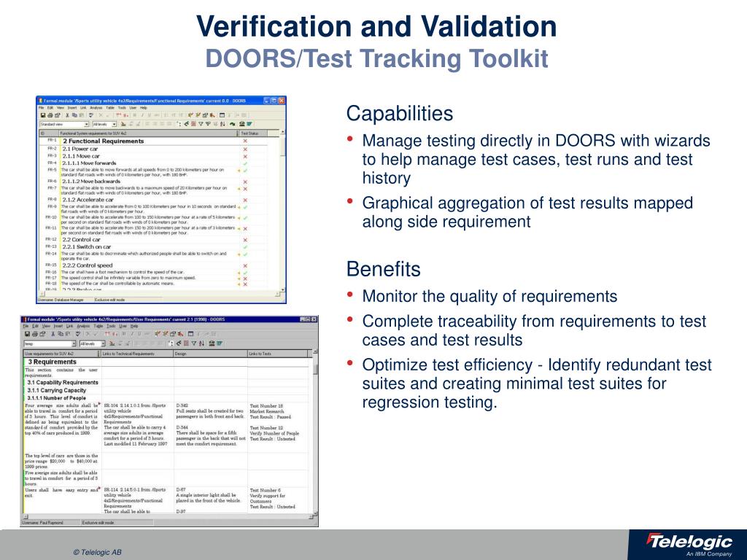
Task: Open User menu in User Requirements window
Action: (123, 326)
